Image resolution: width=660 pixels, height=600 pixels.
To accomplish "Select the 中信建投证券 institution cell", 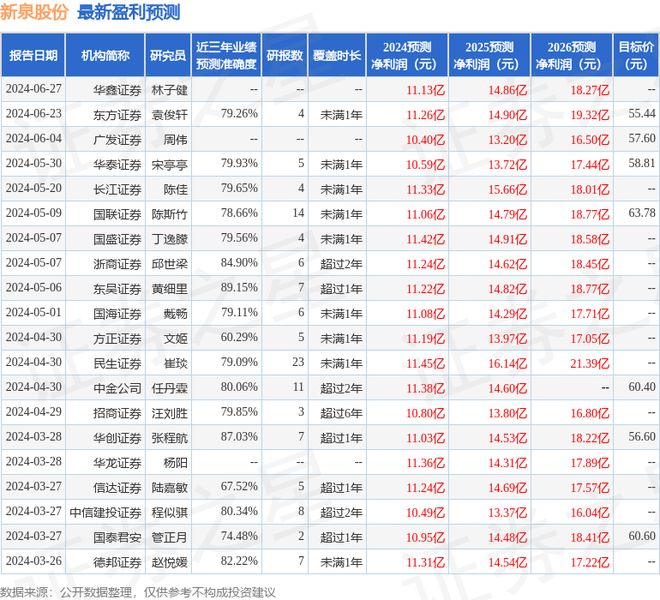I will (105, 512).
